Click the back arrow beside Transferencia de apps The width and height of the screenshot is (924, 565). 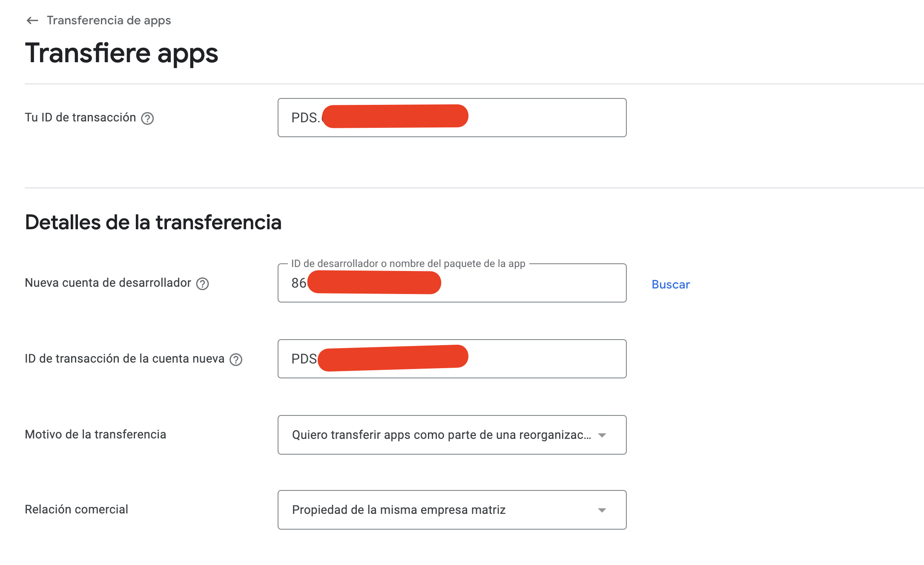pos(32,20)
